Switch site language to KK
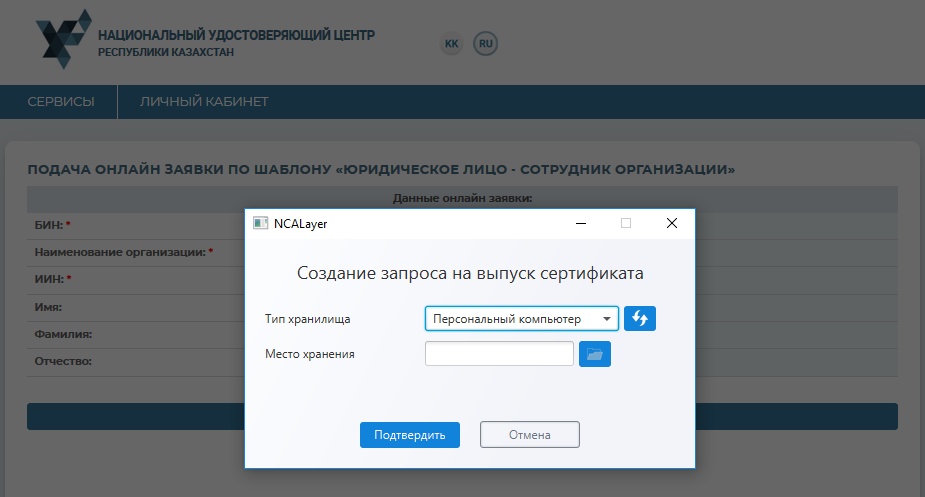925x497 pixels. tap(451, 44)
